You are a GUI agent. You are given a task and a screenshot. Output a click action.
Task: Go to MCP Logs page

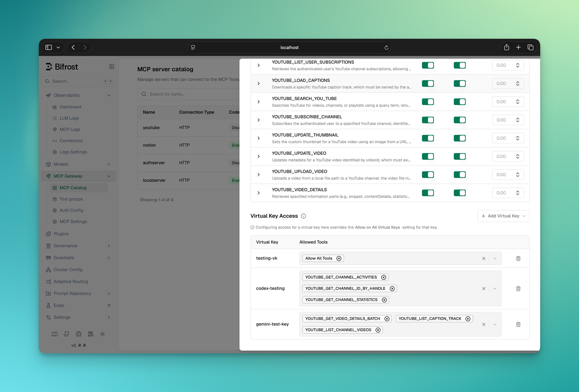(70, 129)
